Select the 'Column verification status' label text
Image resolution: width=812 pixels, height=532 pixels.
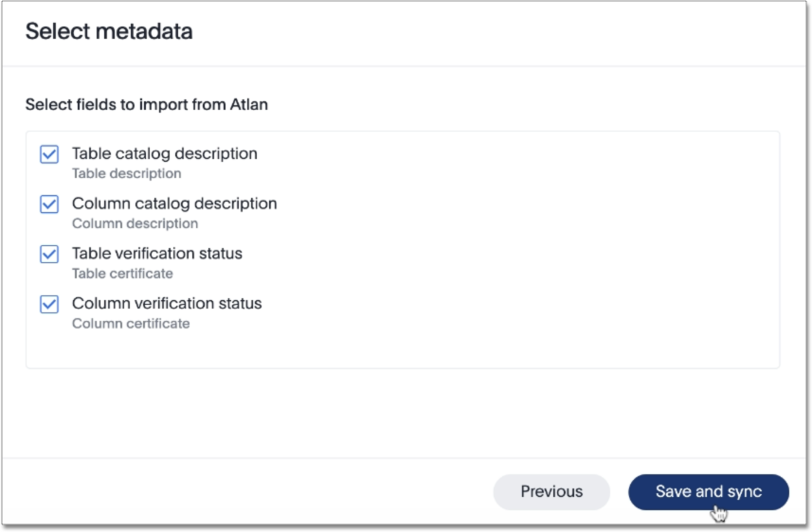pyautogui.click(x=167, y=304)
